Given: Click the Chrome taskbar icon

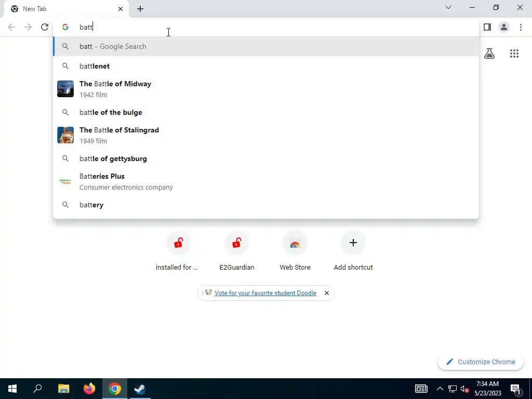Looking at the screenshot, I should tap(115, 389).
